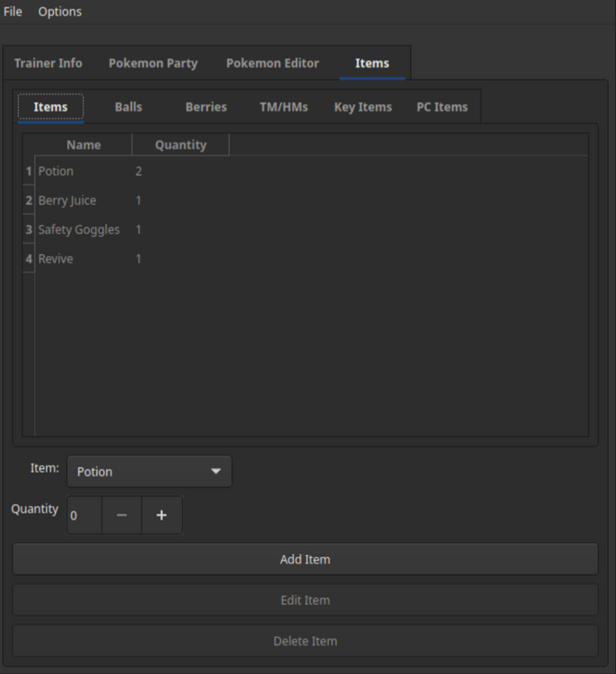Image resolution: width=616 pixels, height=674 pixels.
Task: Go to the TM/HMs sub-tab
Action: (284, 107)
